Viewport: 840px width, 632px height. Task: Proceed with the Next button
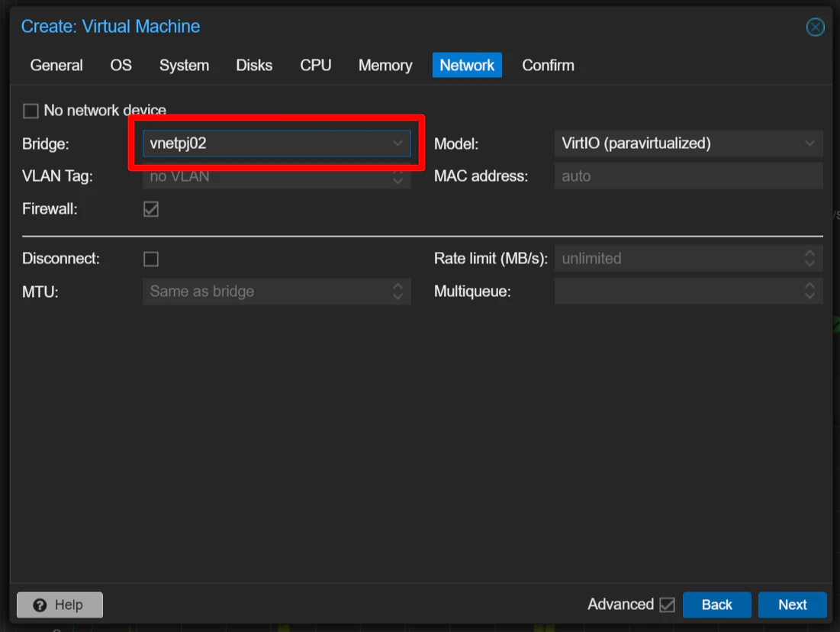(793, 605)
